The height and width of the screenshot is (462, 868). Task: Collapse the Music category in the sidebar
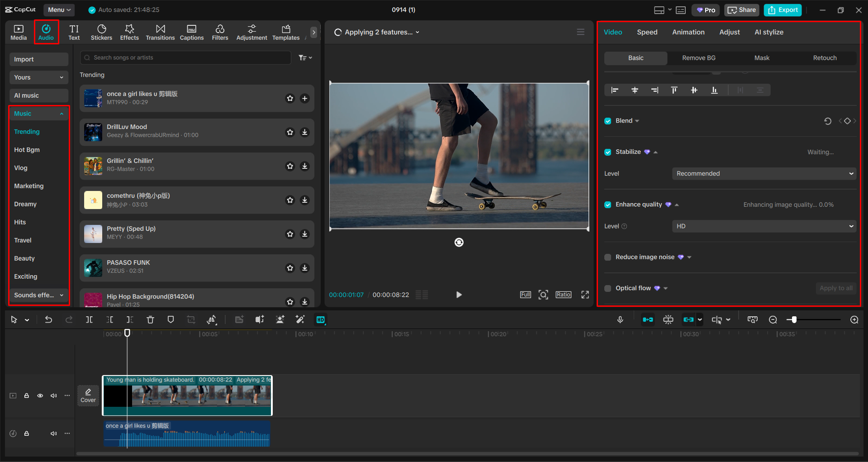coord(62,113)
